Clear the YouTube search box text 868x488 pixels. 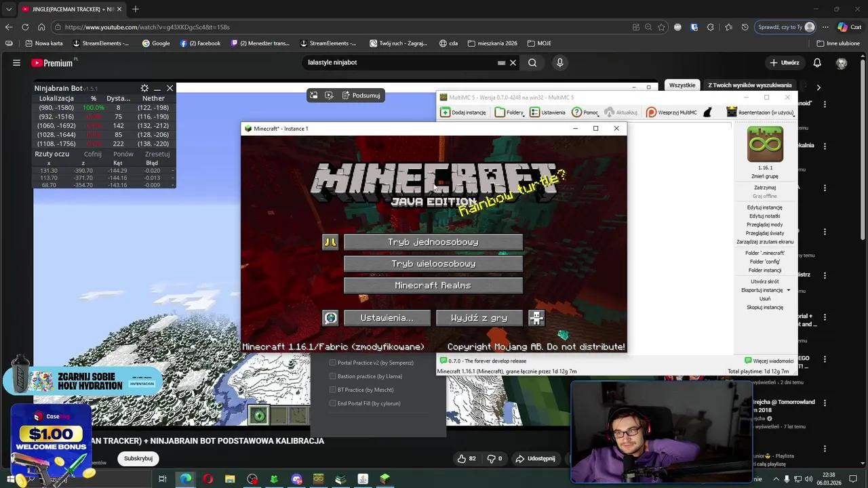[x=513, y=62]
